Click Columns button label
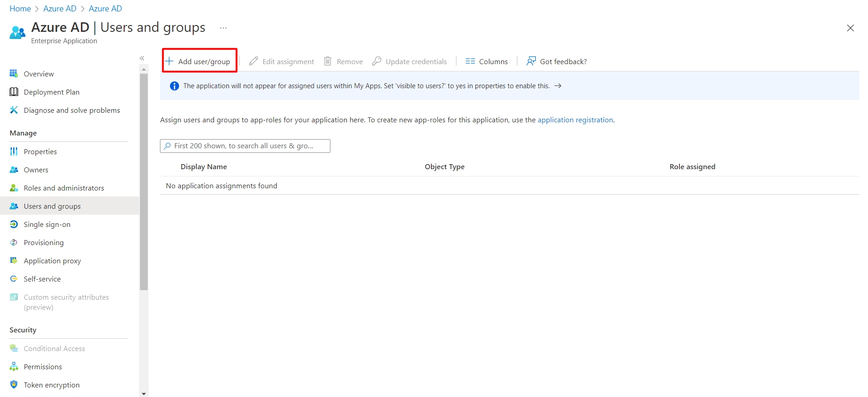The image size is (868, 397). pos(493,61)
